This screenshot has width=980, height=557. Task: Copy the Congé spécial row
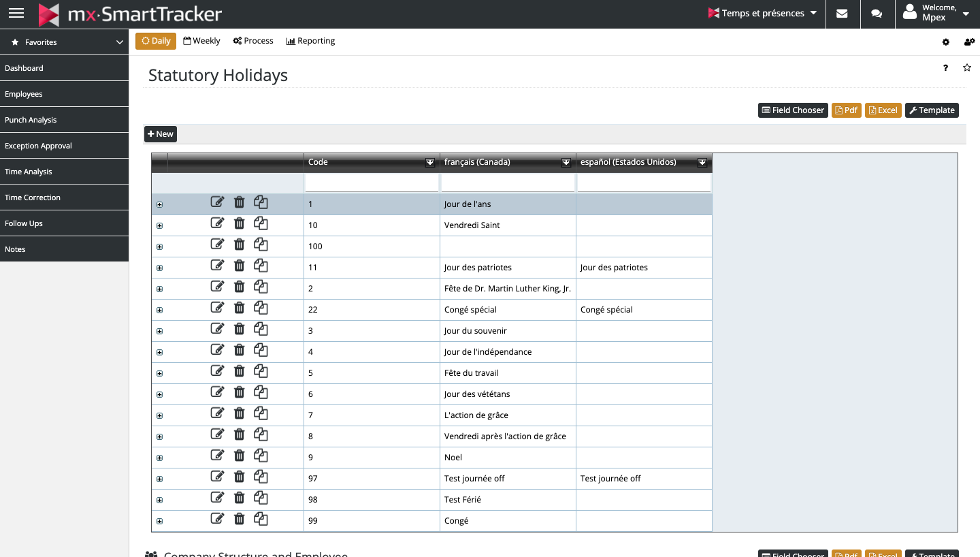(x=261, y=308)
